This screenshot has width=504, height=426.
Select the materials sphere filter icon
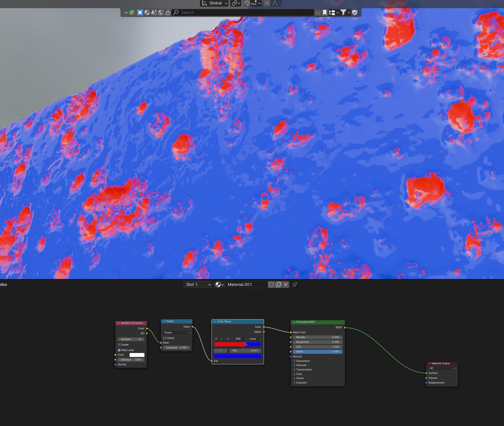(x=147, y=12)
